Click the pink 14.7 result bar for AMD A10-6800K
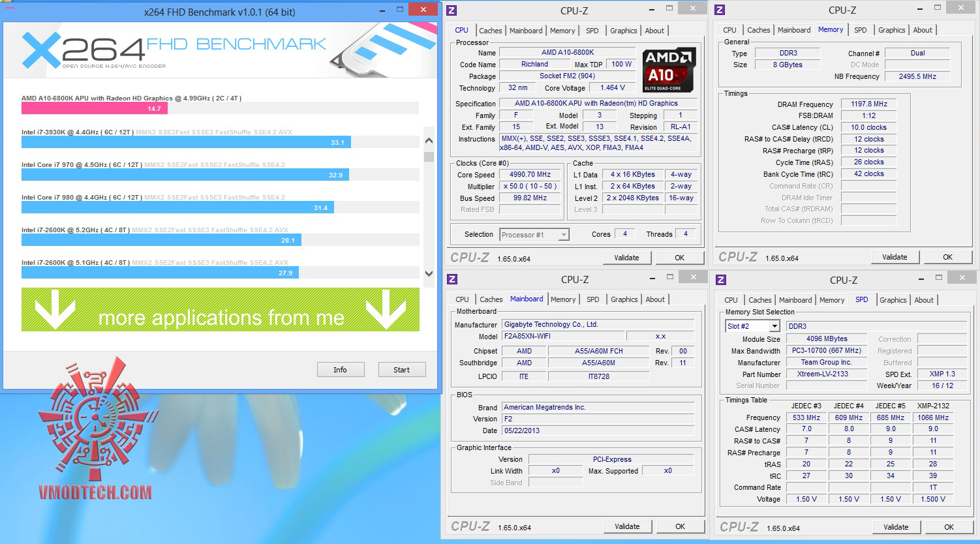 tap(95, 109)
